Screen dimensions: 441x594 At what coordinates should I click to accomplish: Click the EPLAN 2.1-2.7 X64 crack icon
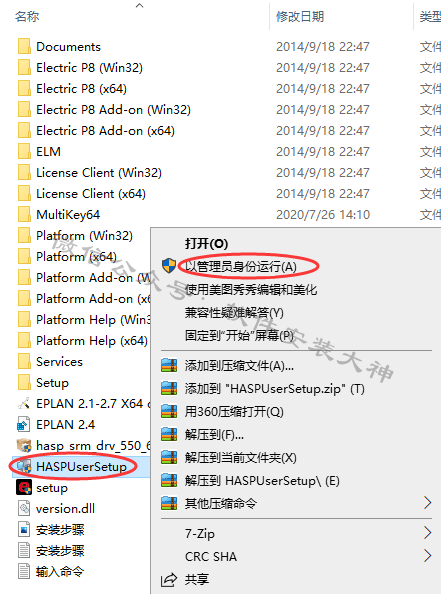[24, 403]
